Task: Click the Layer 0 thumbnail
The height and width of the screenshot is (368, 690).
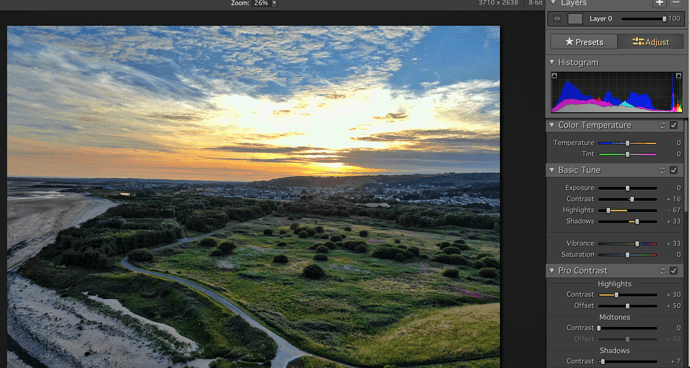Action: [575, 19]
